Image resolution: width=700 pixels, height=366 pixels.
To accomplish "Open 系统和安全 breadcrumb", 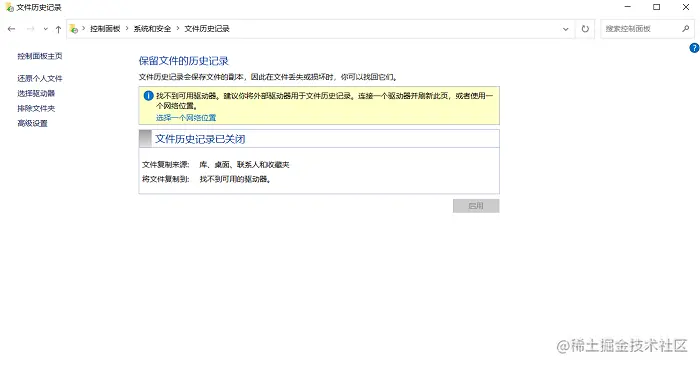I will [152, 29].
